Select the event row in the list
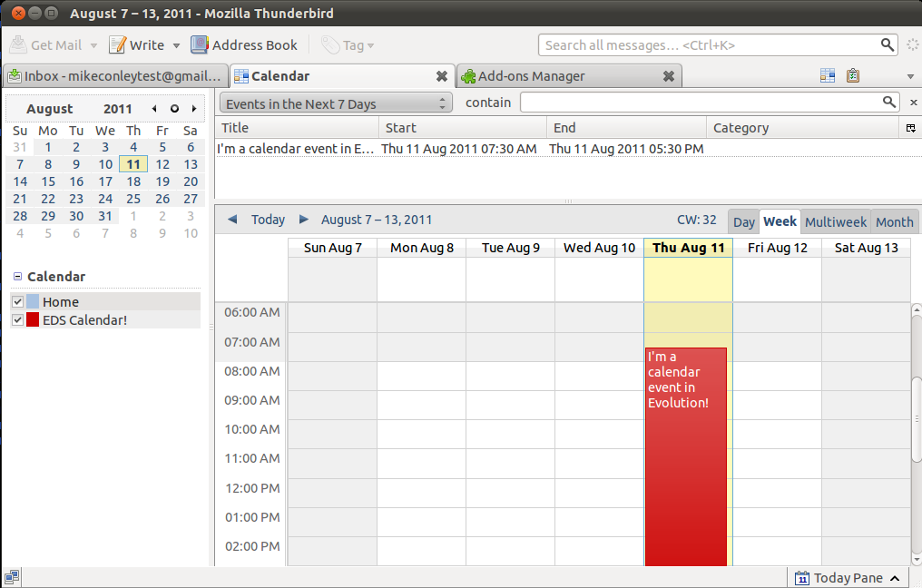The width and height of the screenshot is (922, 588). (568, 149)
